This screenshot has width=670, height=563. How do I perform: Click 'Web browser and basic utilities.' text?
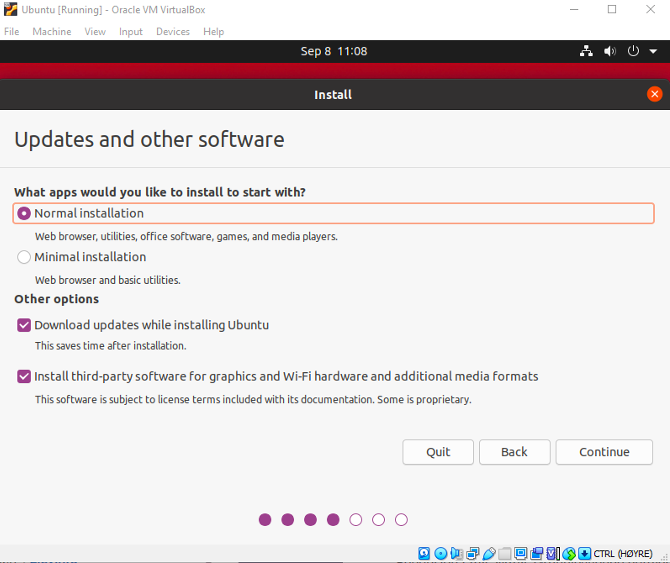(x=108, y=280)
